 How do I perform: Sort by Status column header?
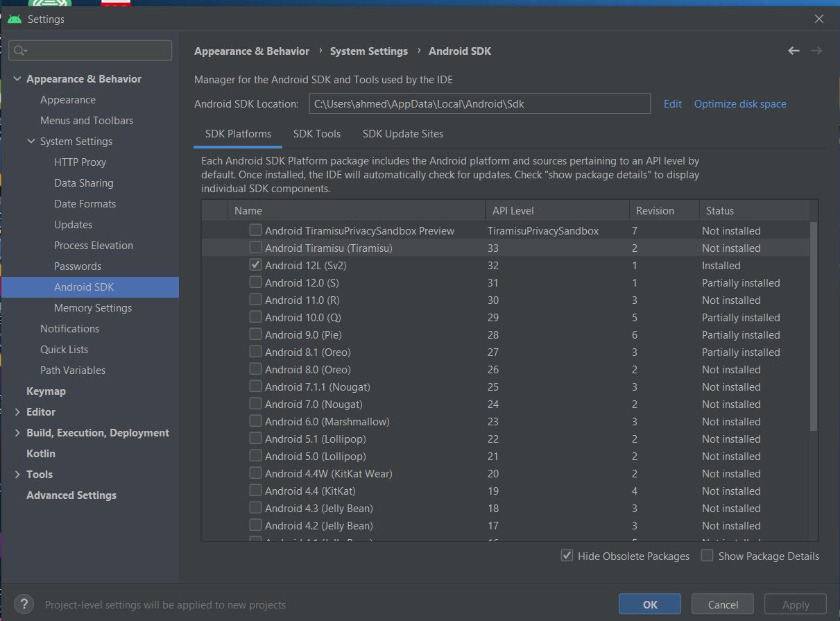coord(755,210)
